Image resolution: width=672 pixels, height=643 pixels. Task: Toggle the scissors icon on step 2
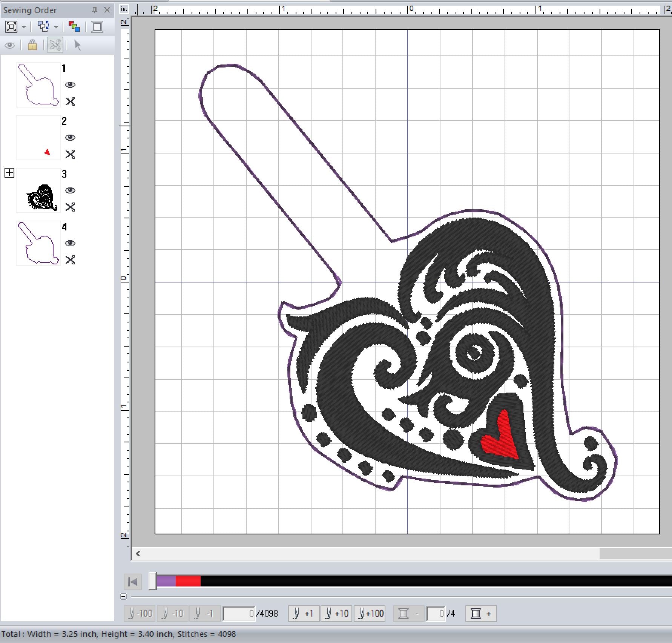coord(70,154)
